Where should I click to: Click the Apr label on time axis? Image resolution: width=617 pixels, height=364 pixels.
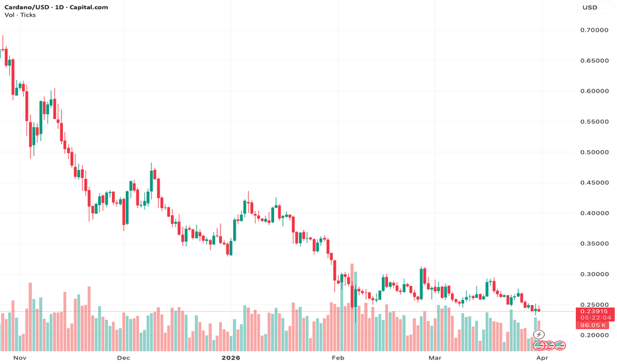pos(542,357)
